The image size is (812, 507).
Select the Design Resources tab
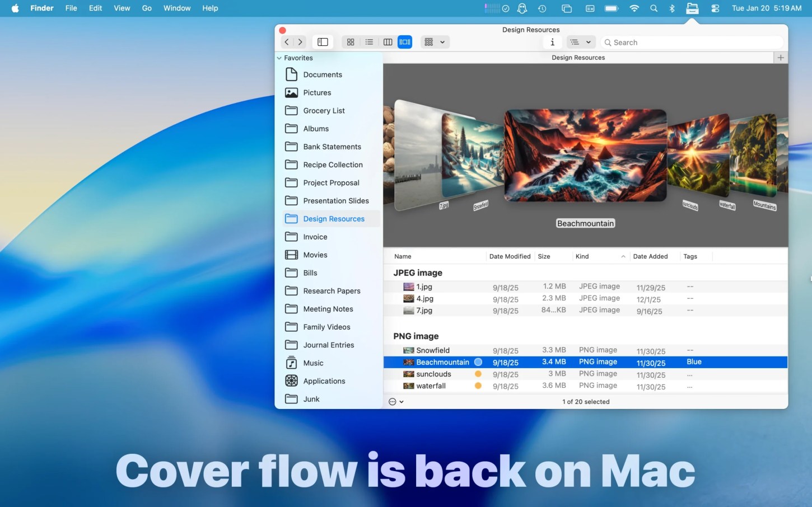(x=578, y=57)
